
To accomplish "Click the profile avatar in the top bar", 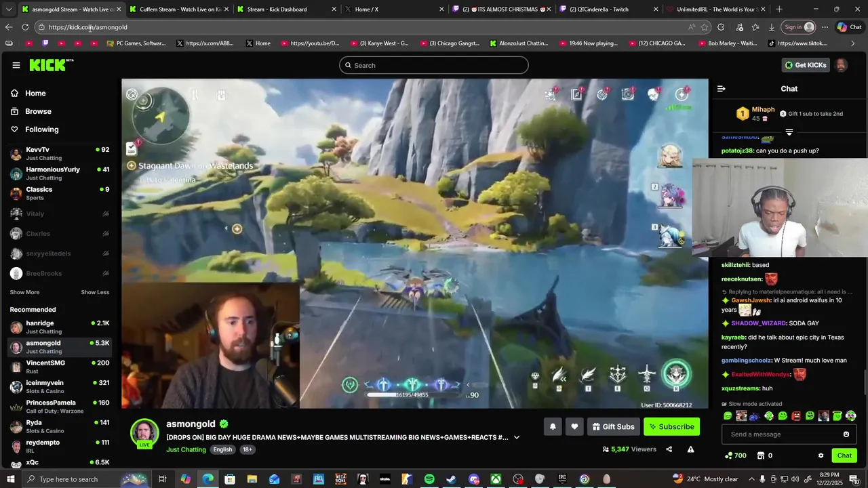I will 841,65.
